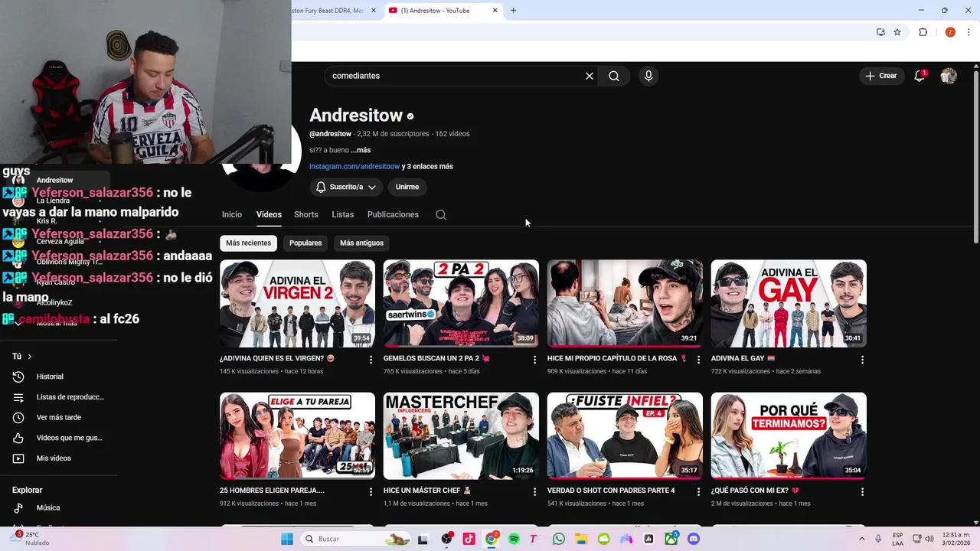Open the 'y 3 enlaces más' links
The image size is (980, 551).
pyautogui.click(x=427, y=166)
